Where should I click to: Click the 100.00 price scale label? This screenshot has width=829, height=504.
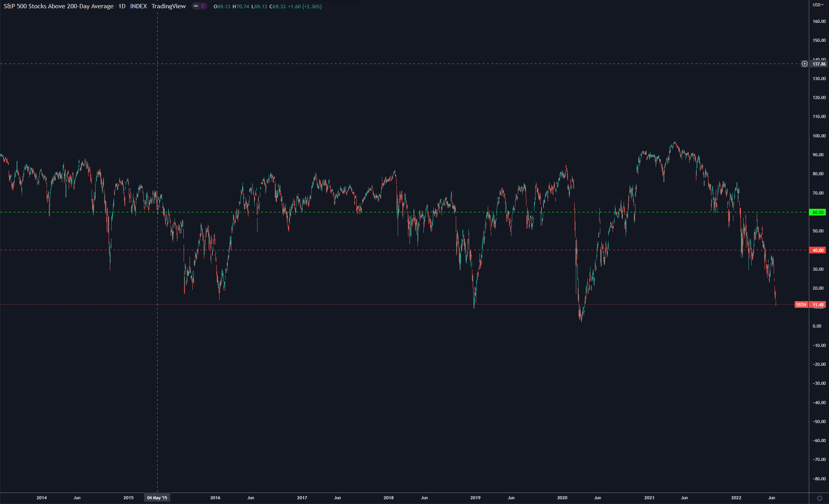(819, 136)
